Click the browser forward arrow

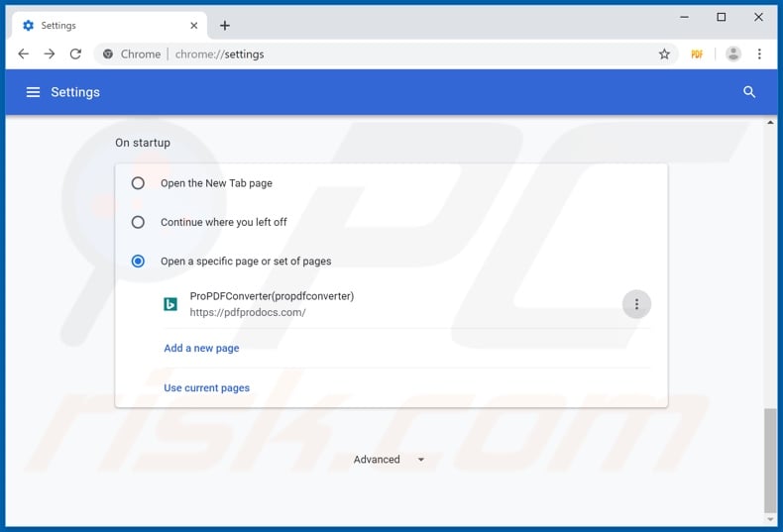(x=50, y=53)
